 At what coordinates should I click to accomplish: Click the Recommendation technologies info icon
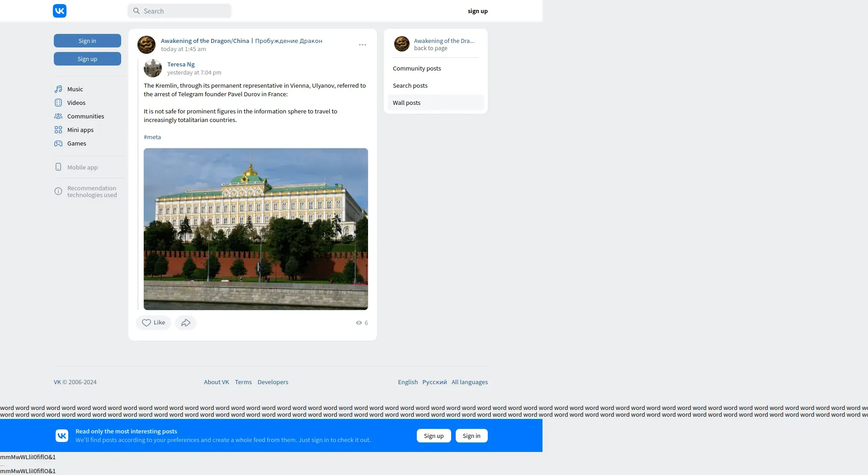58,191
